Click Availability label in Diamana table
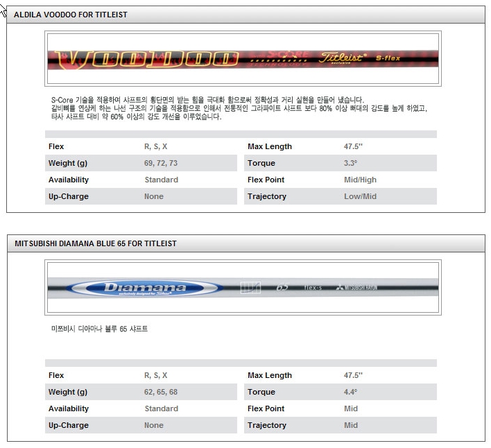Image resolution: width=491 pixels, height=448 pixels. [69, 408]
